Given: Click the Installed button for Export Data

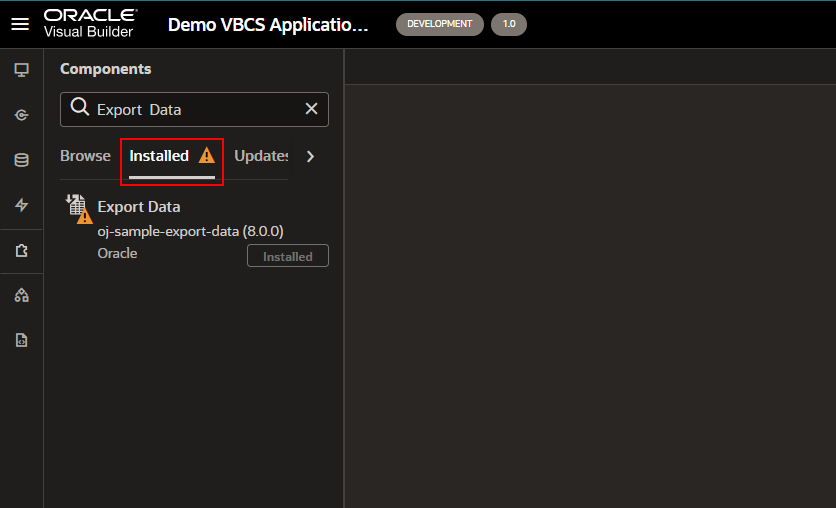Looking at the screenshot, I should click(288, 256).
